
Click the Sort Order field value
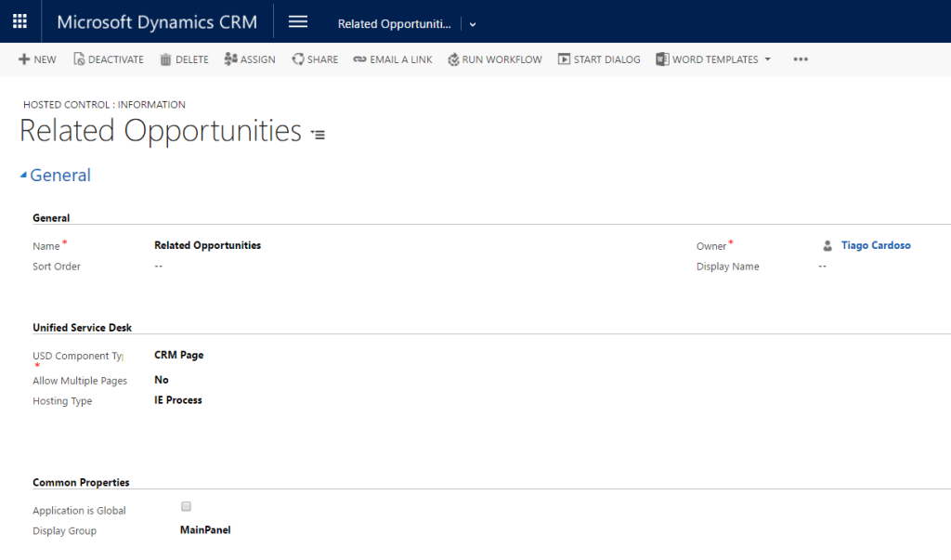point(159,267)
